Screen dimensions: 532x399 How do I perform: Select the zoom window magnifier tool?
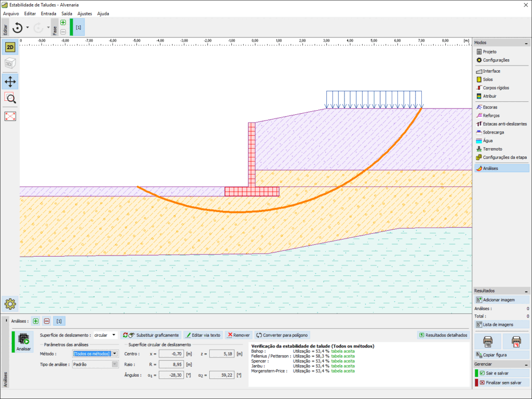pos(10,98)
